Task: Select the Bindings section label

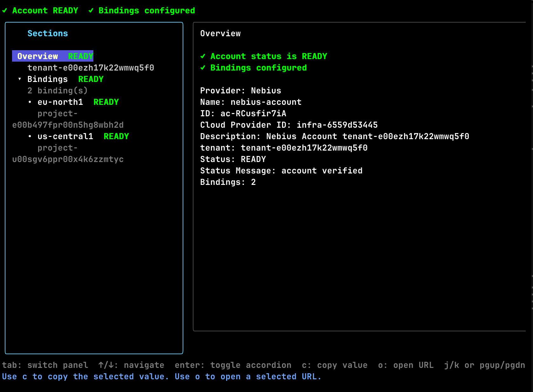Action: coord(47,79)
